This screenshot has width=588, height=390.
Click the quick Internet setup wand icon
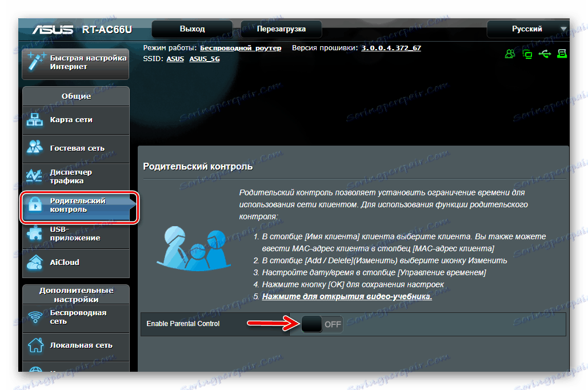(37, 62)
